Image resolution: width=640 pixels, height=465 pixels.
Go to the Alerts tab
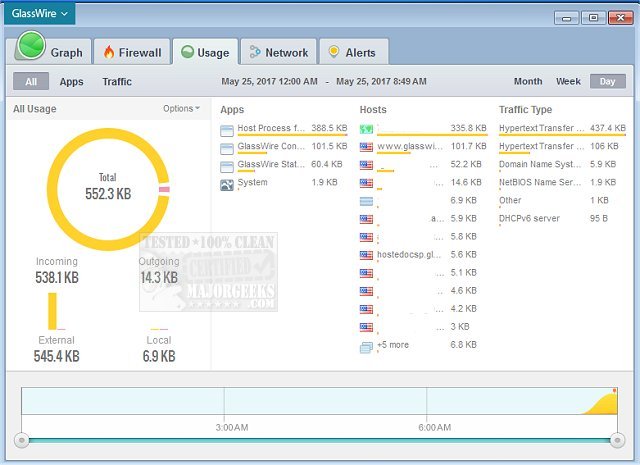tap(354, 52)
